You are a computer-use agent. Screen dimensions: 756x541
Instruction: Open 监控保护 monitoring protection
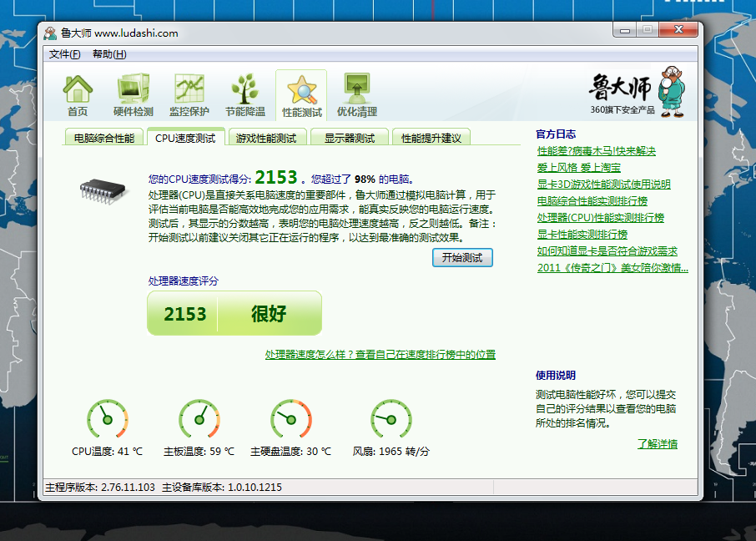[189, 95]
